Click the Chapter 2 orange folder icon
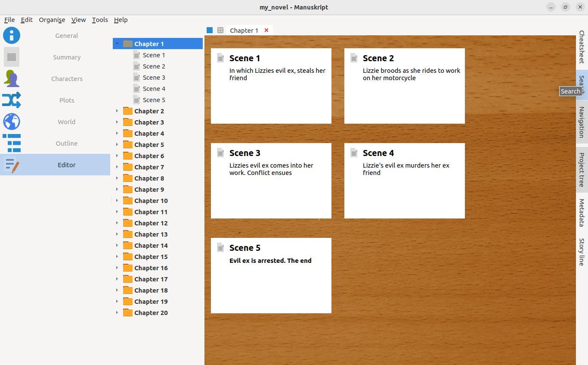Viewport: 588px width, 365px height. point(127,111)
